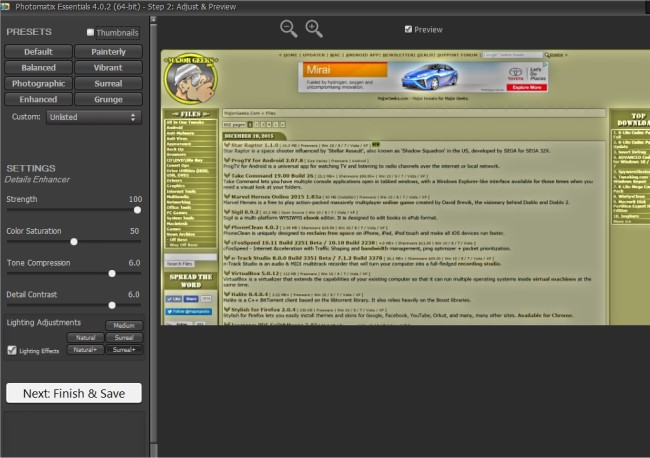Open the Custom presets dropdown
The height and width of the screenshot is (458, 650).
coord(94,117)
